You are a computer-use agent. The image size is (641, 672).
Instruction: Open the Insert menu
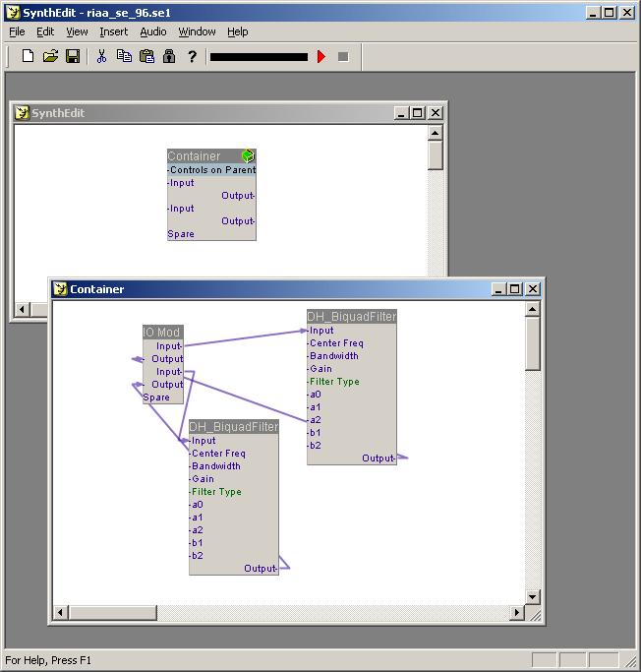click(113, 31)
